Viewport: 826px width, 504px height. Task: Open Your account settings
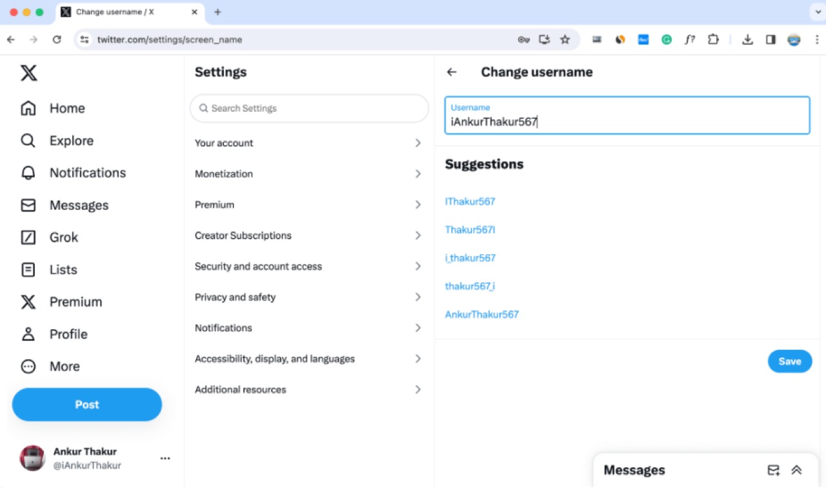pyautogui.click(x=309, y=143)
